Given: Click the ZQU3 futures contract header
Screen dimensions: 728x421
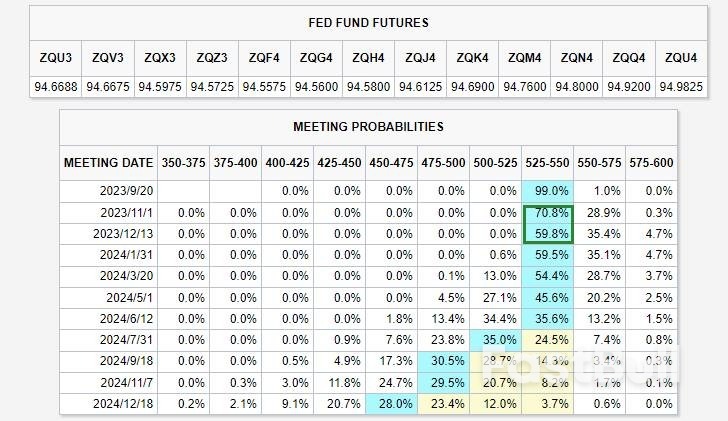Looking at the screenshot, I should click(x=56, y=58).
